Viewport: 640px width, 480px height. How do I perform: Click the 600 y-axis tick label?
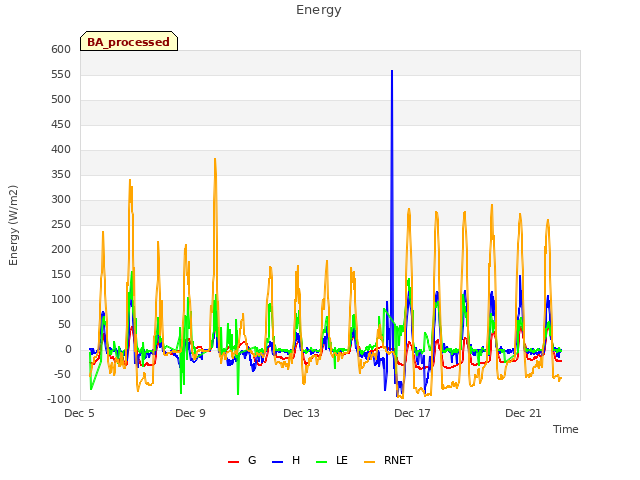61,49
